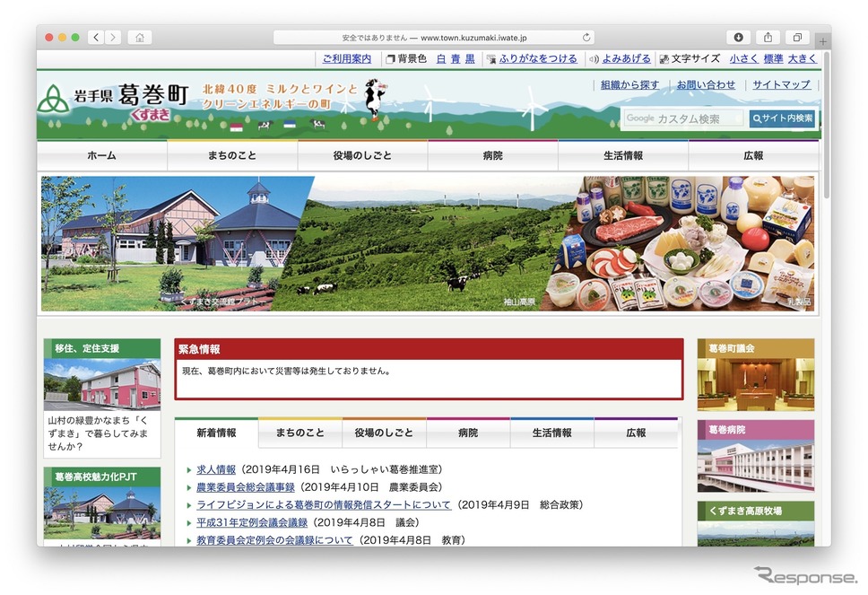
Task: Open 病院 in the main navigation
Action: click(492, 155)
